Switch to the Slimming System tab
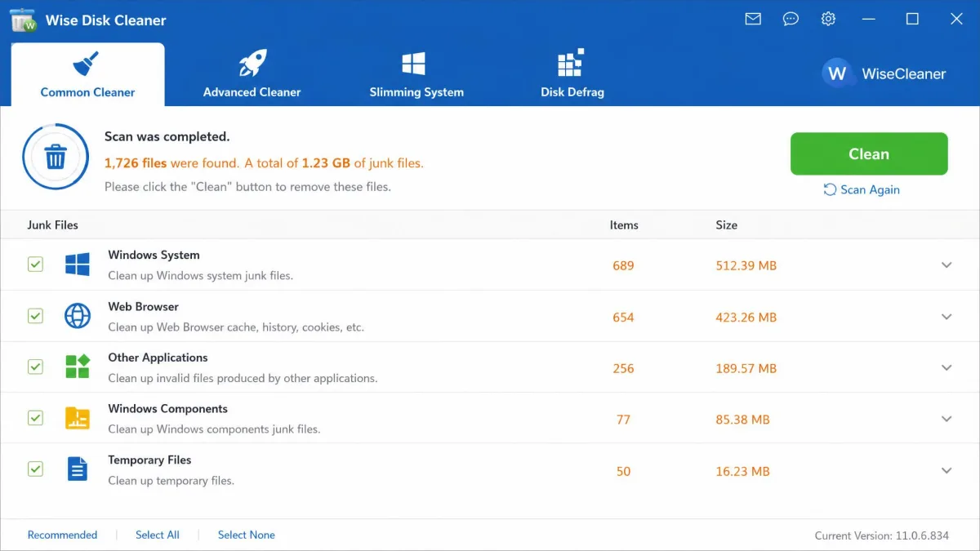980x551 pixels. (x=416, y=74)
